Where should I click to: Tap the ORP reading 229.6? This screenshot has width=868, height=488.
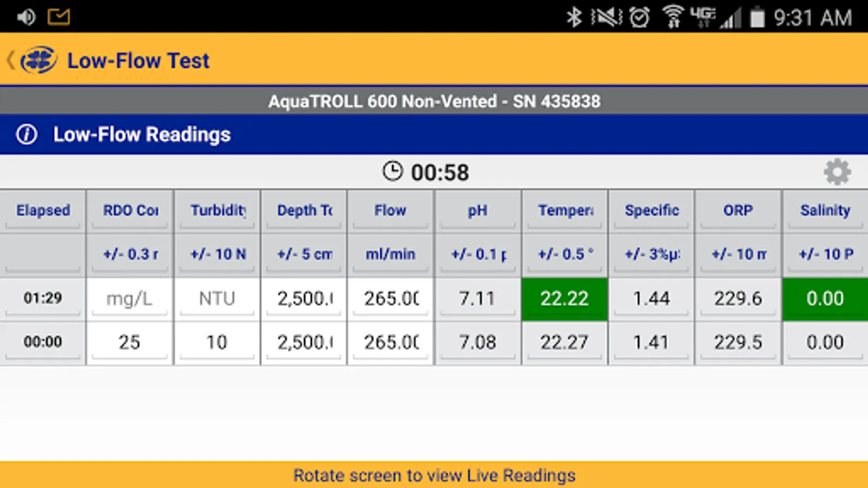coord(738,299)
